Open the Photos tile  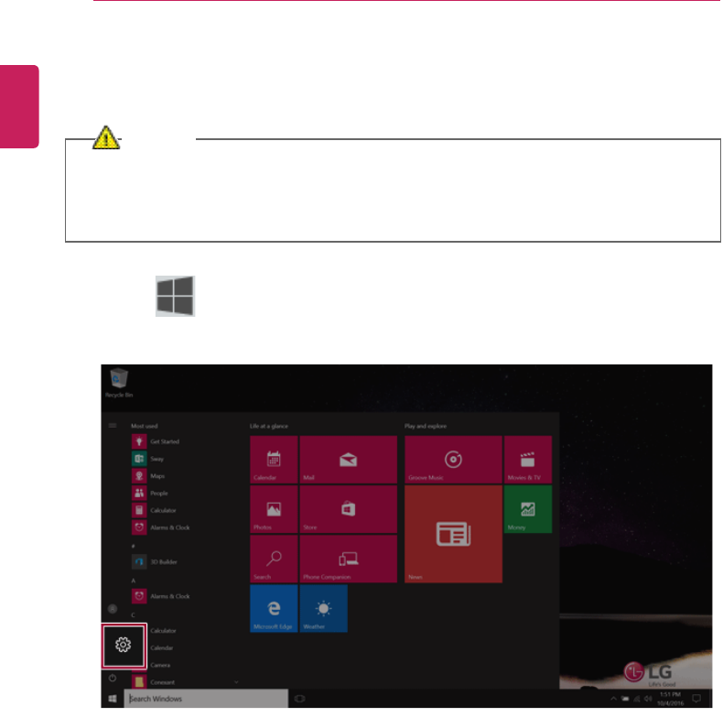274,509
